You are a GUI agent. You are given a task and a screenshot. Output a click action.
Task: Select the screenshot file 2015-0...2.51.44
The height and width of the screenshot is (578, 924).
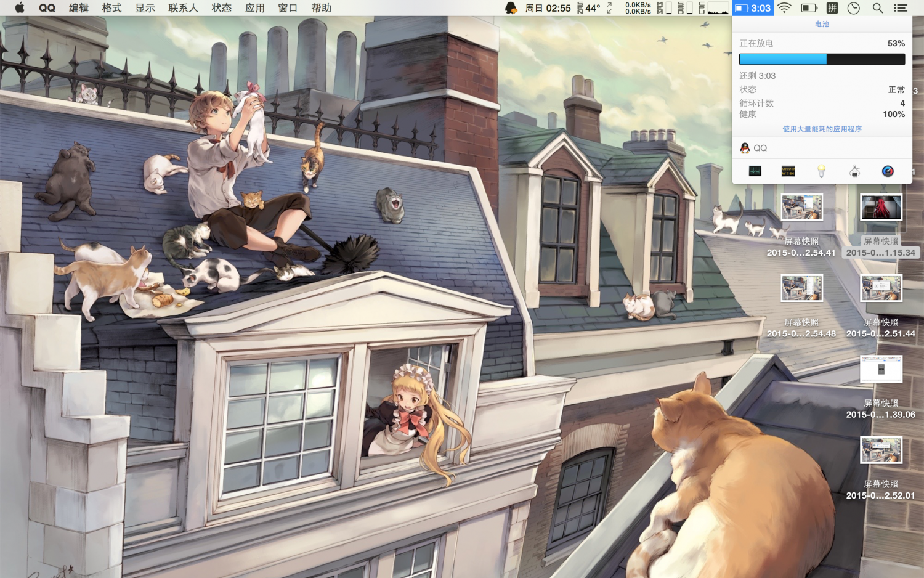point(881,306)
